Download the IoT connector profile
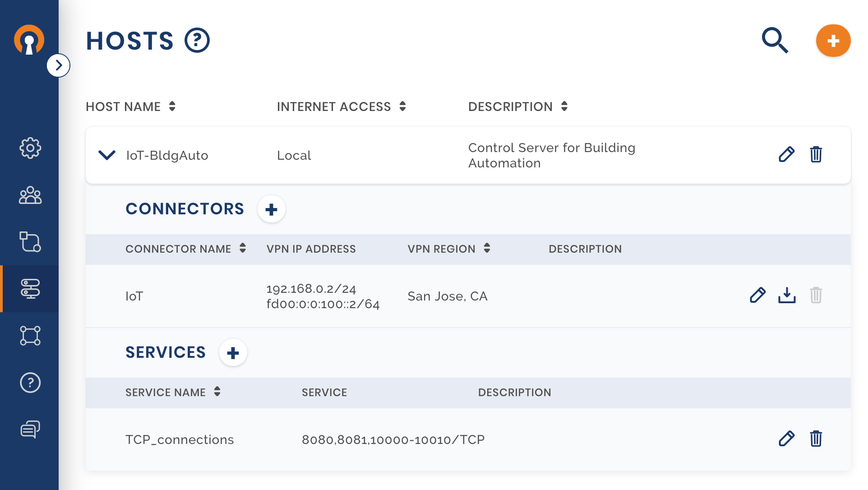 click(787, 295)
